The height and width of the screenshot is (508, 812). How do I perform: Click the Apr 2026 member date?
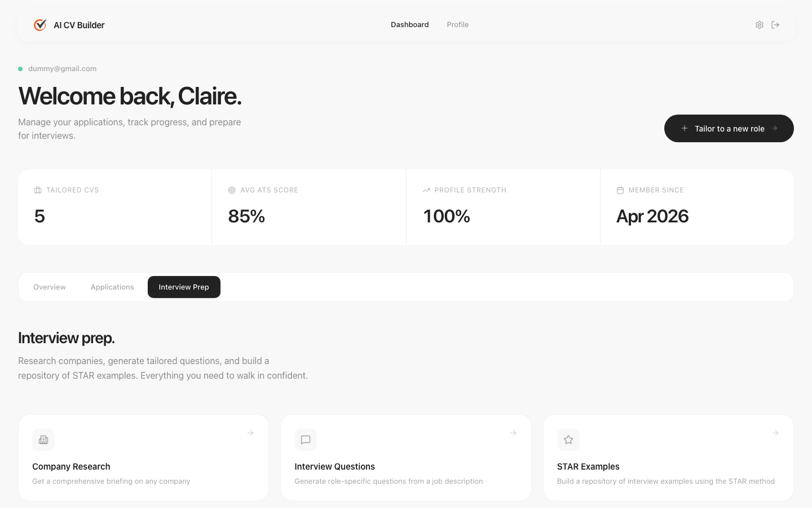pos(652,216)
